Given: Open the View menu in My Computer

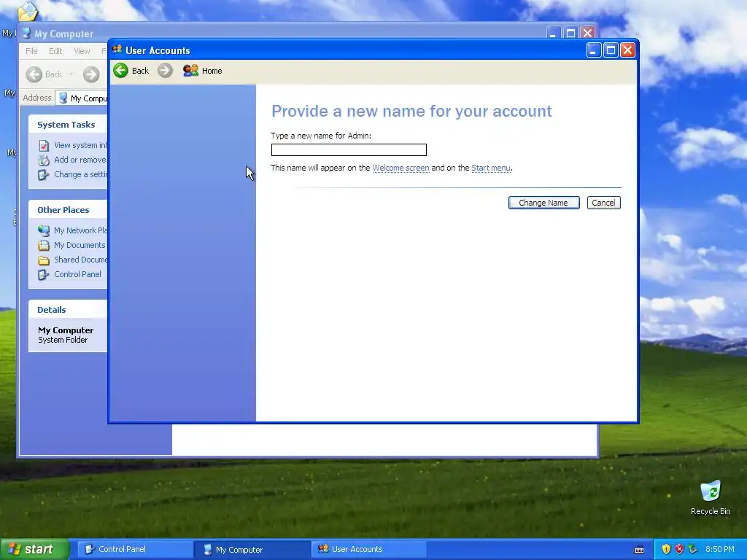Looking at the screenshot, I should [82, 51].
